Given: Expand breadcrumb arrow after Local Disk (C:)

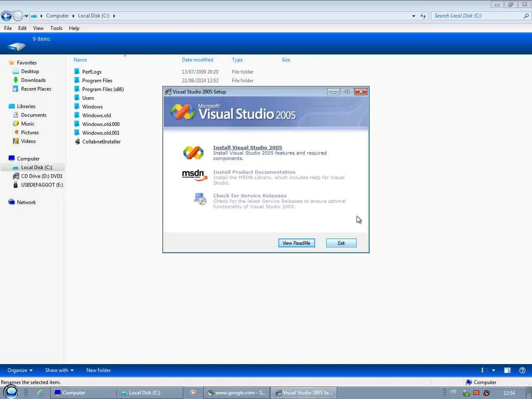Looking at the screenshot, I should coord(114,16).
